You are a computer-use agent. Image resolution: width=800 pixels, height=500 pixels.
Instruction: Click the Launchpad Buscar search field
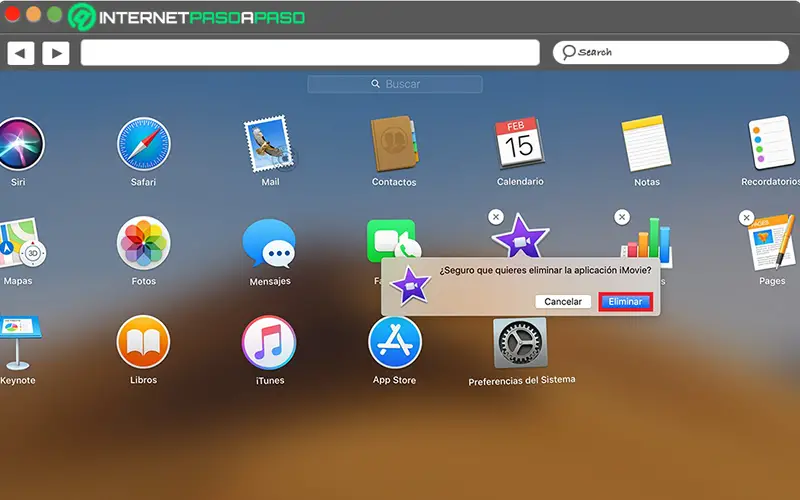(395, 84)
